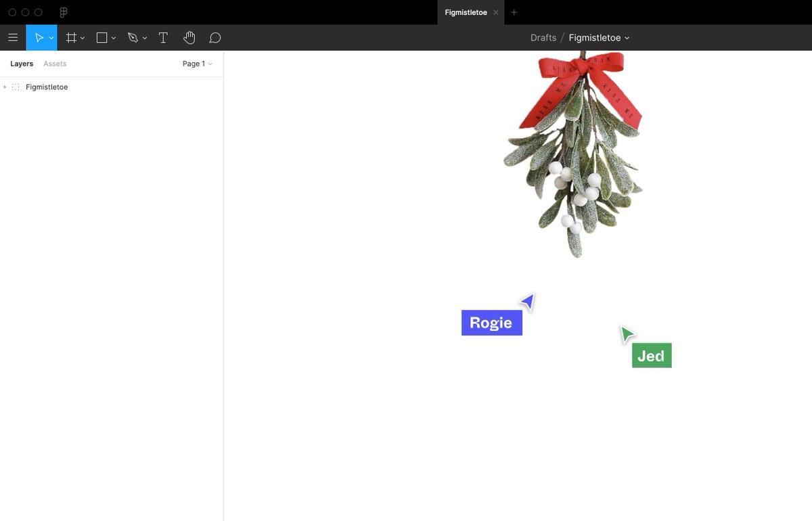Close the Figmistletoe tab
Image resolution: width=812 pixels, height=521 pixels.
[496, 12]
